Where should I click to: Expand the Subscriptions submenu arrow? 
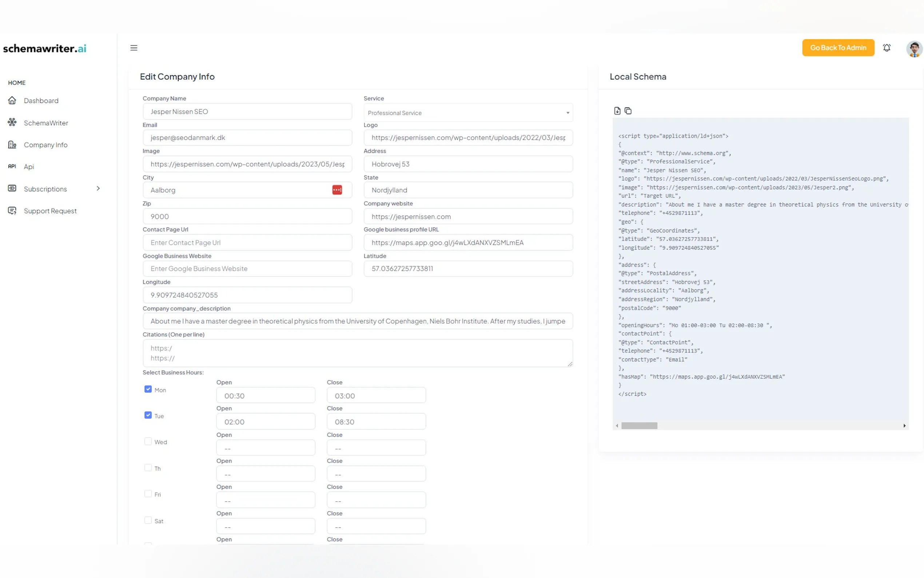coord(98,189)
